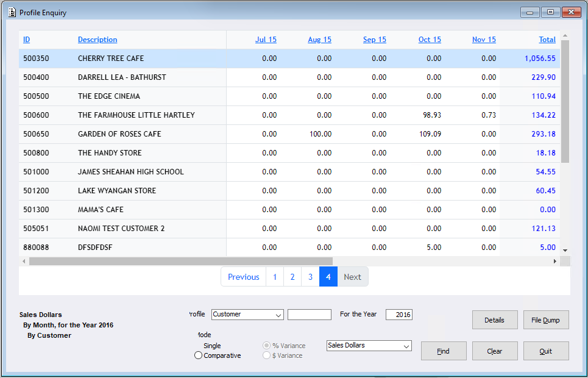This screenshot has height=378, width=588.
Task: Sort by the Nov 15 column
Action: (484, 40)
